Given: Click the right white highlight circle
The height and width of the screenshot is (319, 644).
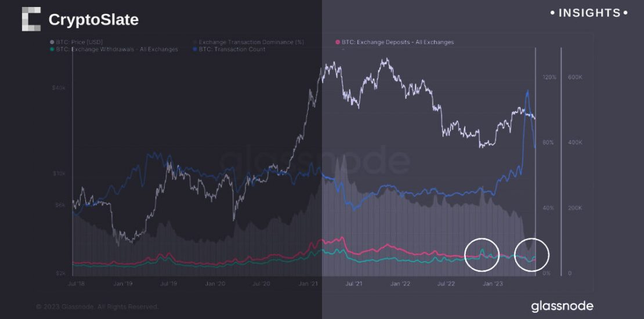Looking at the screenshot, I should point(531,255).
